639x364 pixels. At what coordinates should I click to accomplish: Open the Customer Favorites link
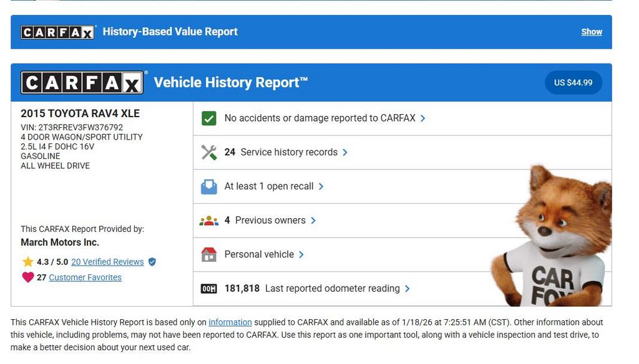(85, 277)
